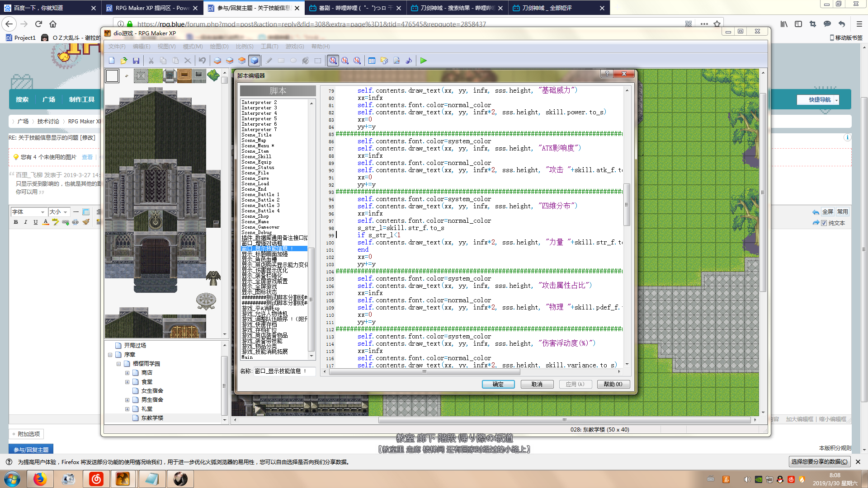868x488 pixels.
Task: Click the undo arrow in RPG Maker toolbar
Action: 202,61
